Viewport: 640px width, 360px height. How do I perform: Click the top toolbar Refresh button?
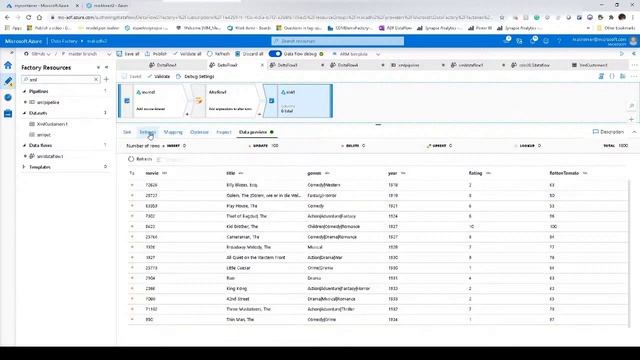[218, 54]
